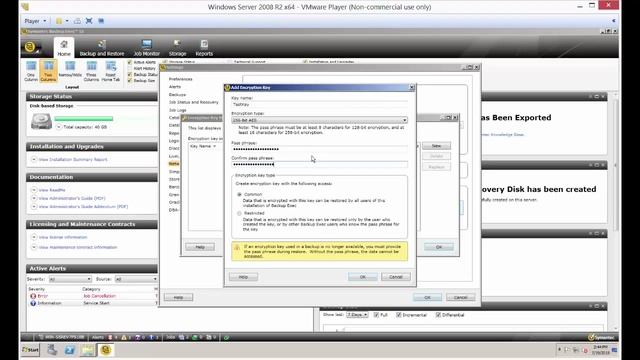Viewport: 640px width, 360px height.
Task: Select the Restricted key type radio button
Action: click(240, 213)
